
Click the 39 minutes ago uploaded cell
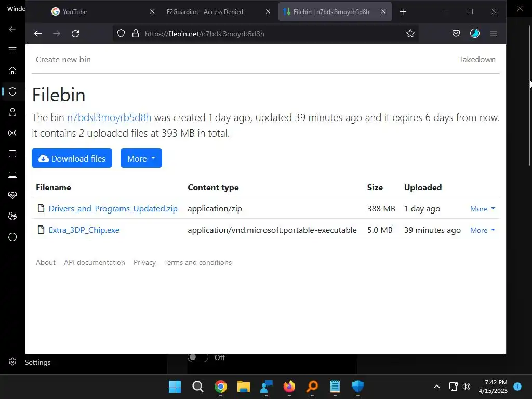(x=432, y=230)
